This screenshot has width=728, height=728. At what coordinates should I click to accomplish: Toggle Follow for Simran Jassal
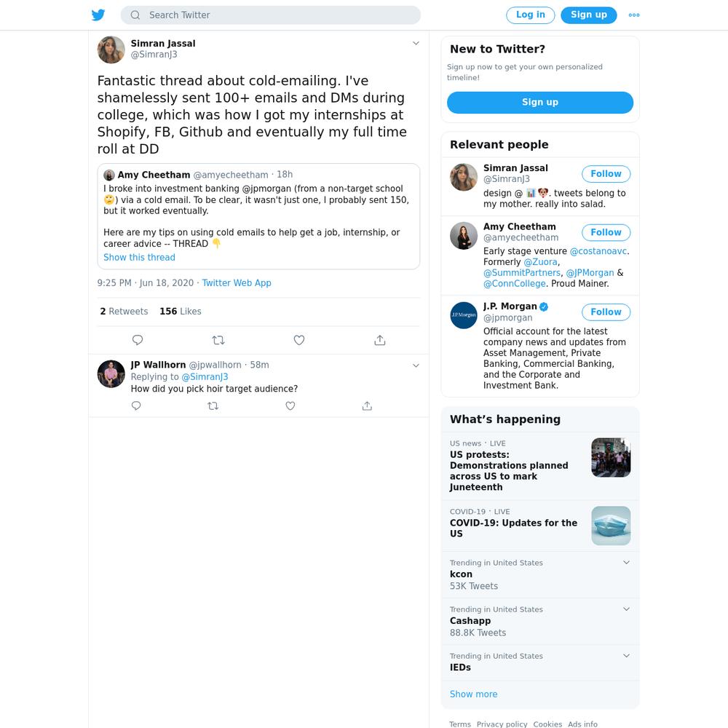[x=606, y=174]
